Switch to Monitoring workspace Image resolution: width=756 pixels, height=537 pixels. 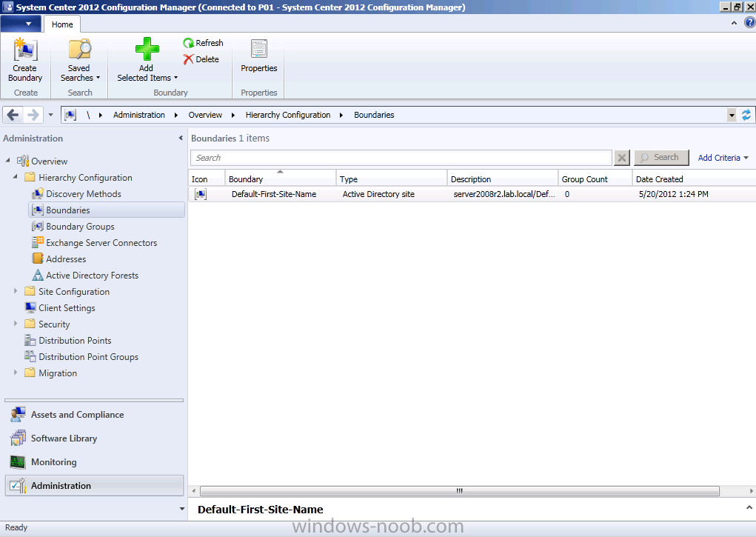pyautogui.click(x=94, y=461)
